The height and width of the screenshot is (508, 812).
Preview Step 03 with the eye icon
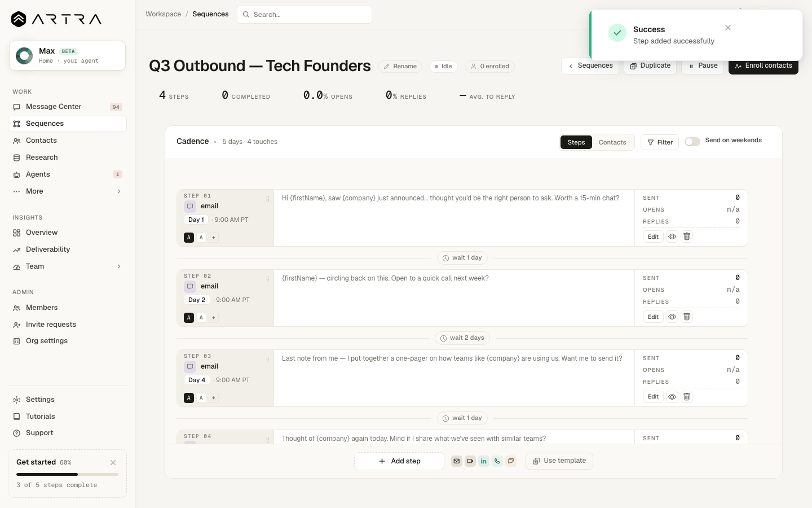pos(672,397)
